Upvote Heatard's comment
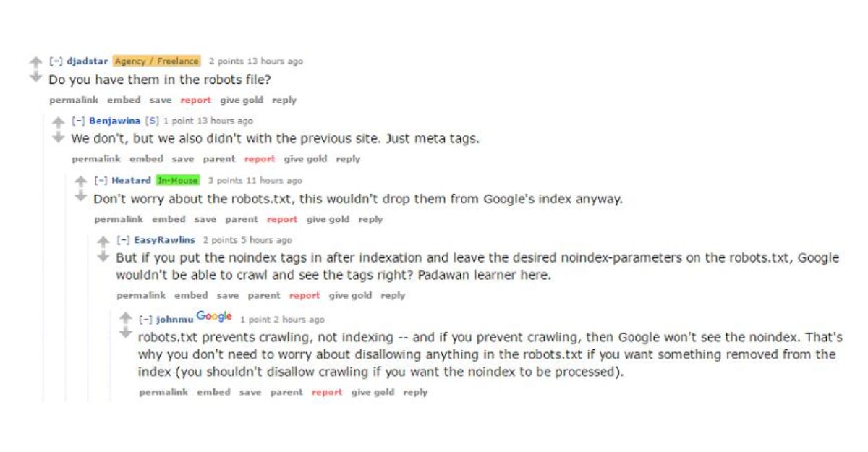Viewport: 868px width, 452px height. click(81, 182)
